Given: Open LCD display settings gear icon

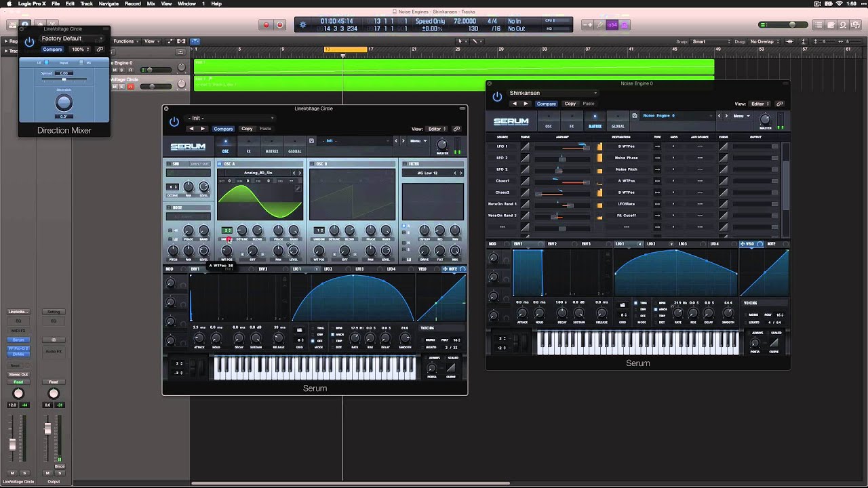Looking at the screenshot, I should 303,25.
